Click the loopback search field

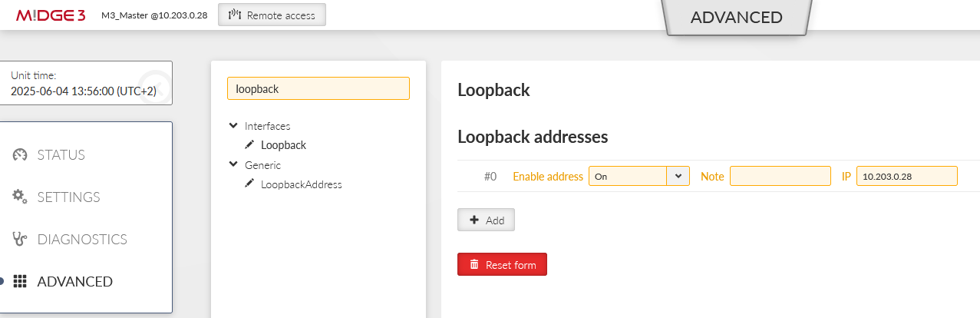tap(318, 88)
